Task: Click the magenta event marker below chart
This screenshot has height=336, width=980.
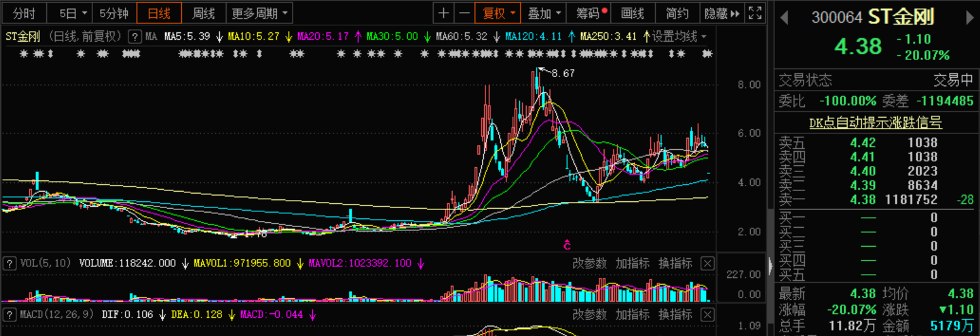Action: click(568, 244)
